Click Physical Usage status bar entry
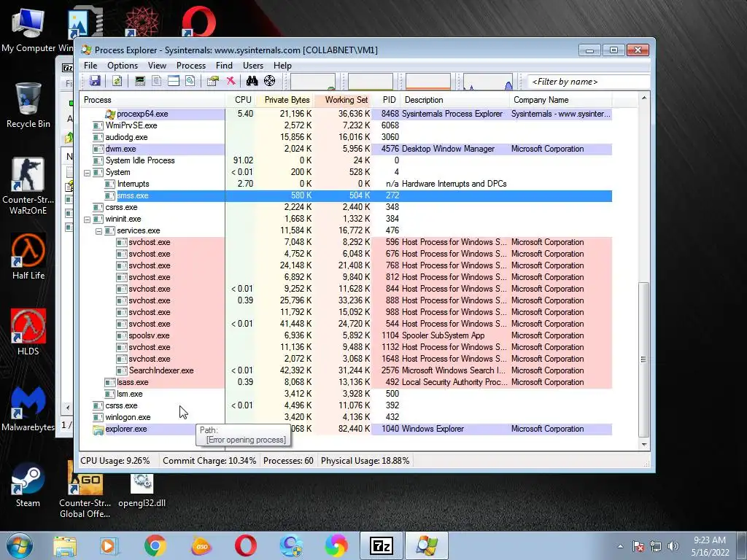Viewport: 747px width, 560px height. click(365, 461)
